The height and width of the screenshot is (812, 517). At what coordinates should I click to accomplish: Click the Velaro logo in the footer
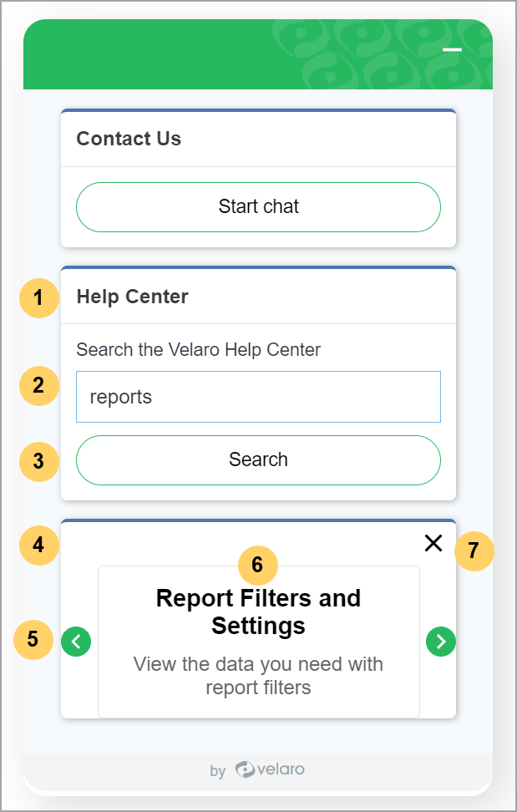pos(269,769)
